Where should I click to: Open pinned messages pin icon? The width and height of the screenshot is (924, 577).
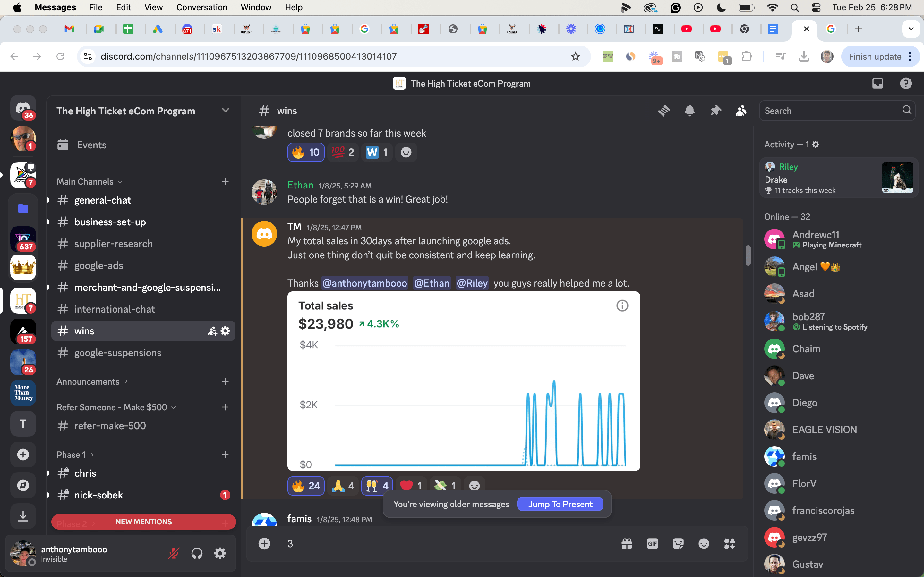(715, 111)
